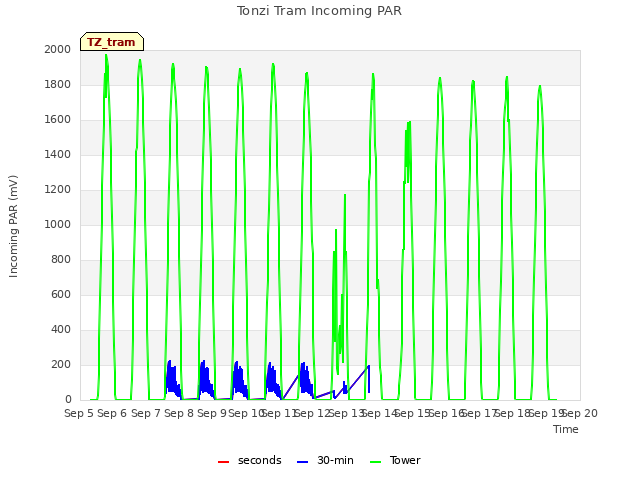This screenshot has height=480, width=640.
Task: Click the green Tower legend color marker
Action: [x=375, y=462]
